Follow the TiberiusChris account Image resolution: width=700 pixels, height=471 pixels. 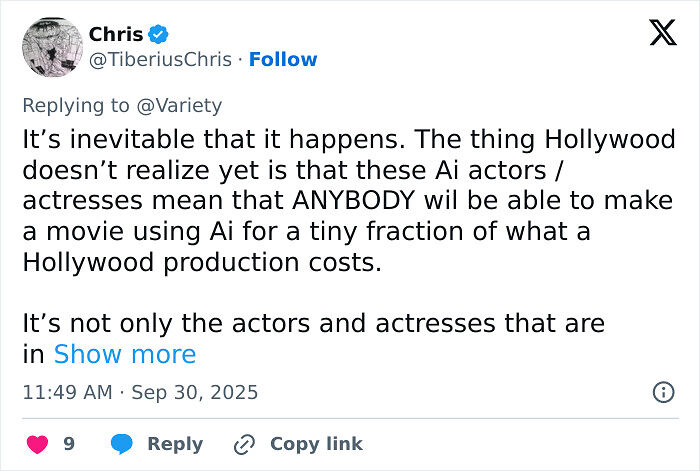(x=283, y=60)
